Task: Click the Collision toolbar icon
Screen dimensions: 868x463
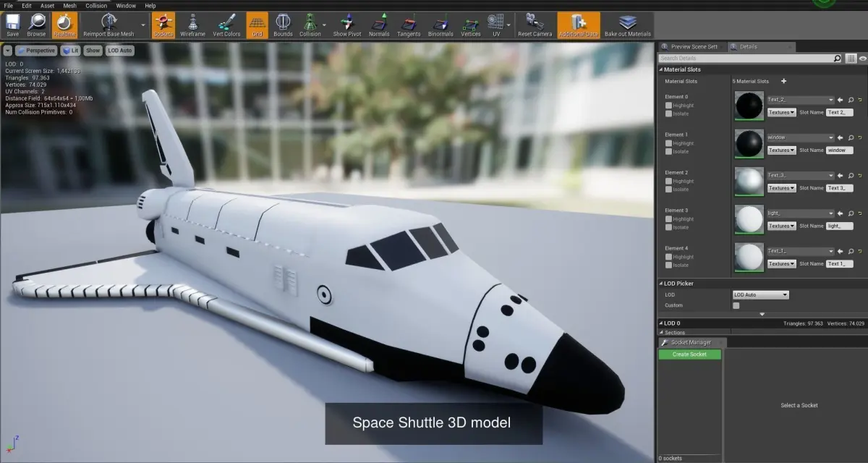Action: (310, 25)
